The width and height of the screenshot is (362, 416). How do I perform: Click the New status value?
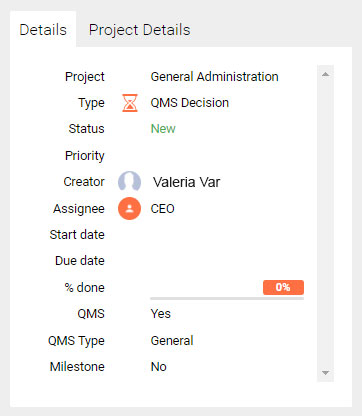(x=163, y=129)
